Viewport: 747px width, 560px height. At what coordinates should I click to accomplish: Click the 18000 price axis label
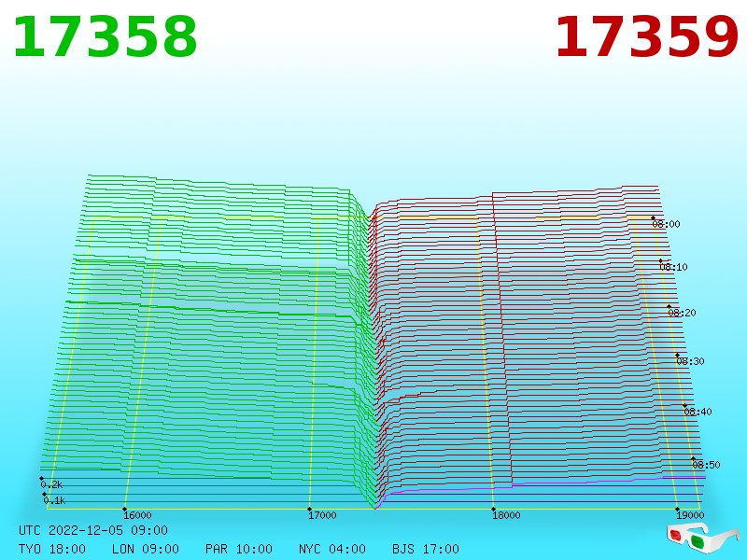506,515
